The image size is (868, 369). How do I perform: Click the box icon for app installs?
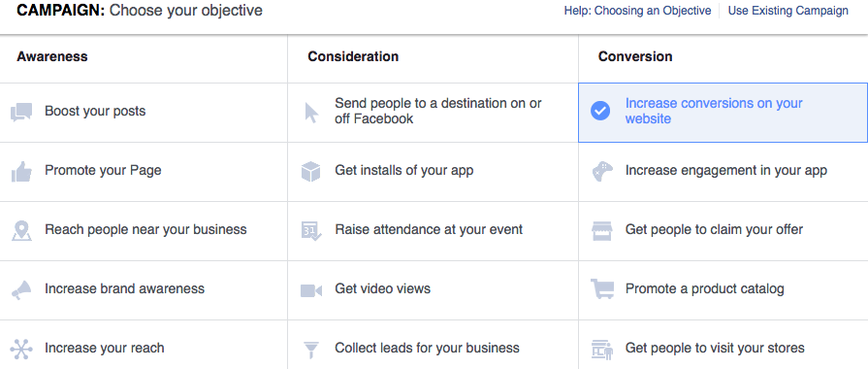[x=311, y=171]
